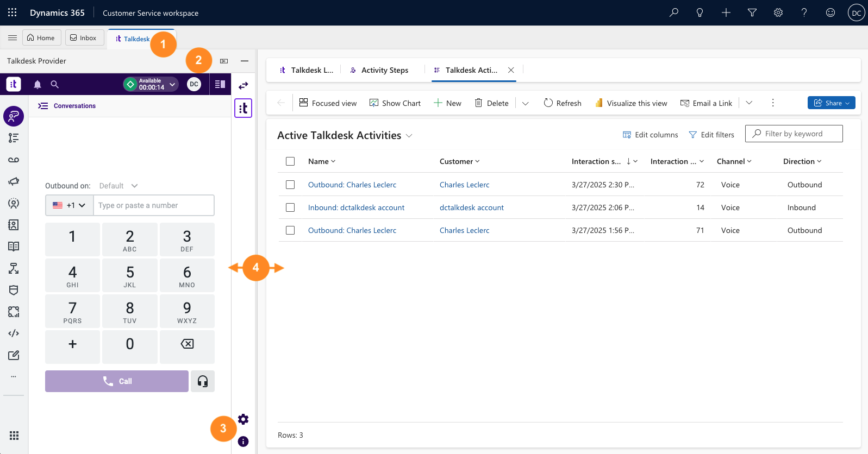This screenshot has width=868, height=454.
Task: Open the help question mark icon
Action: coord(804,12)
